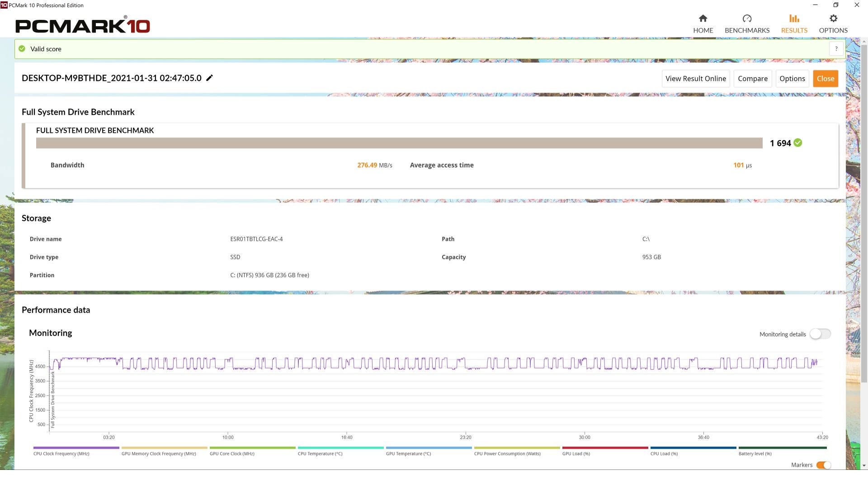Click the Performance data heading
This screenshot has width=868, height=488.
pyautogui.click(x=56, y=310)
